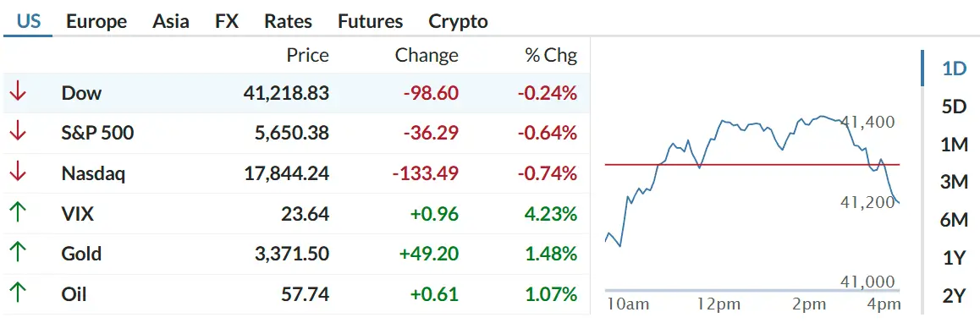Screen dimensions: 980x334
Task: Click the red previous-close line on chart
Action: (x=752, y=165)
